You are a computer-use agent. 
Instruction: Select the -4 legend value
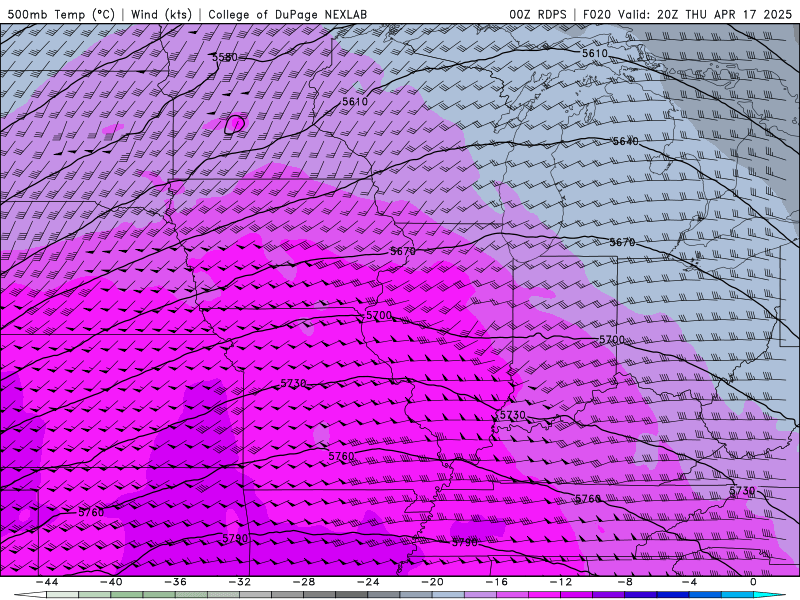pos(689,582)
